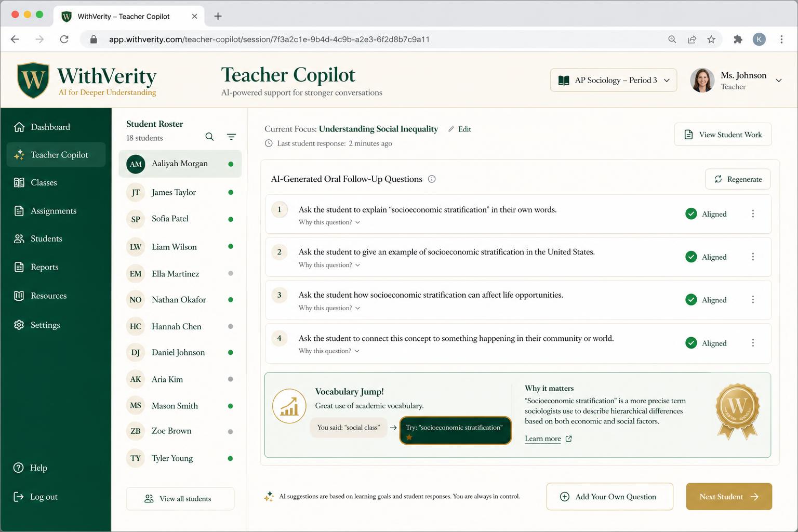Open the three-dot menu for question 3
This screenshot has height=532, width=798.
click(x=753, y=300)
